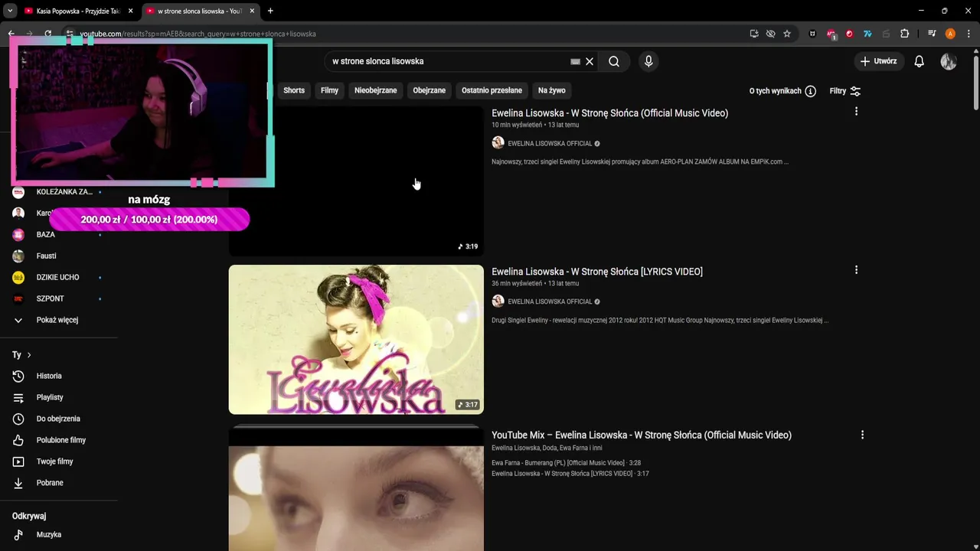Open more options for the LYRICS VIDEO result
The height and width of the screenshot is (551, 980).
[856, 269]
